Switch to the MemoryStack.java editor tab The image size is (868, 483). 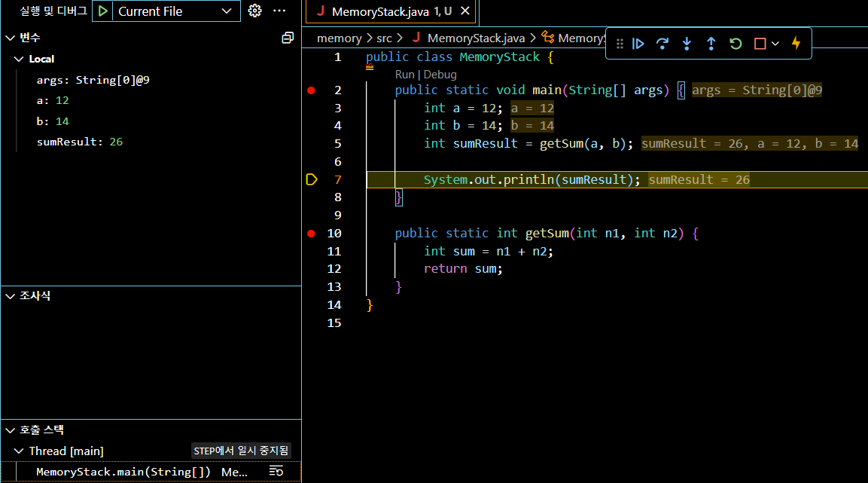(x=391, y=11)
